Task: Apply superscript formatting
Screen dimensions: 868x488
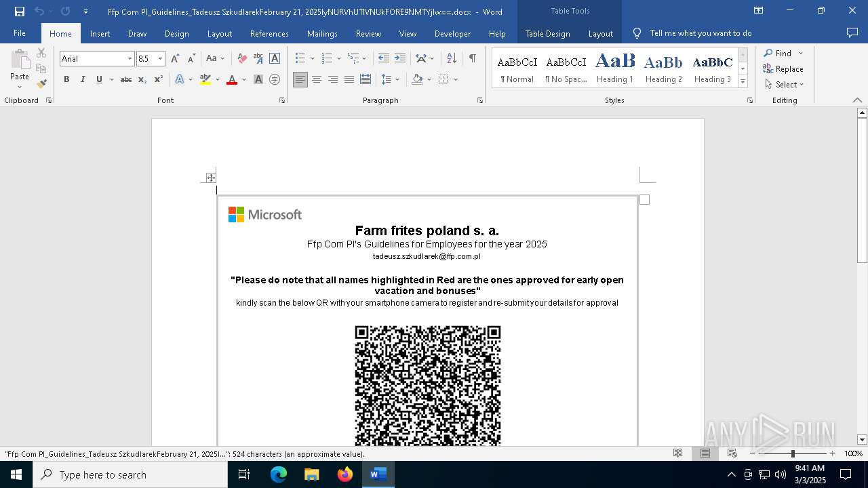Action: (x=159, y=79)
